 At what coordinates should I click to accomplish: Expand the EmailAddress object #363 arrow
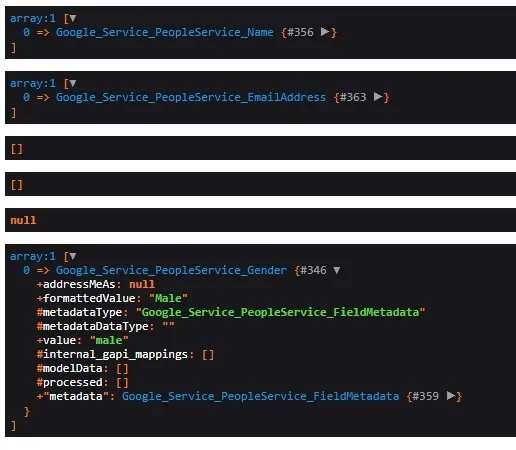(x=378, y=97)
